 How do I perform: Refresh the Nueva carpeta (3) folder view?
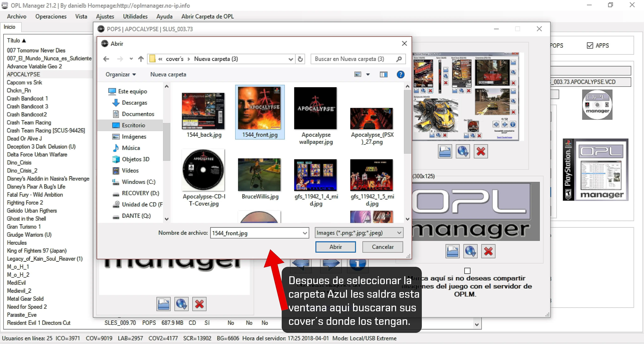(x=300, y=59)
